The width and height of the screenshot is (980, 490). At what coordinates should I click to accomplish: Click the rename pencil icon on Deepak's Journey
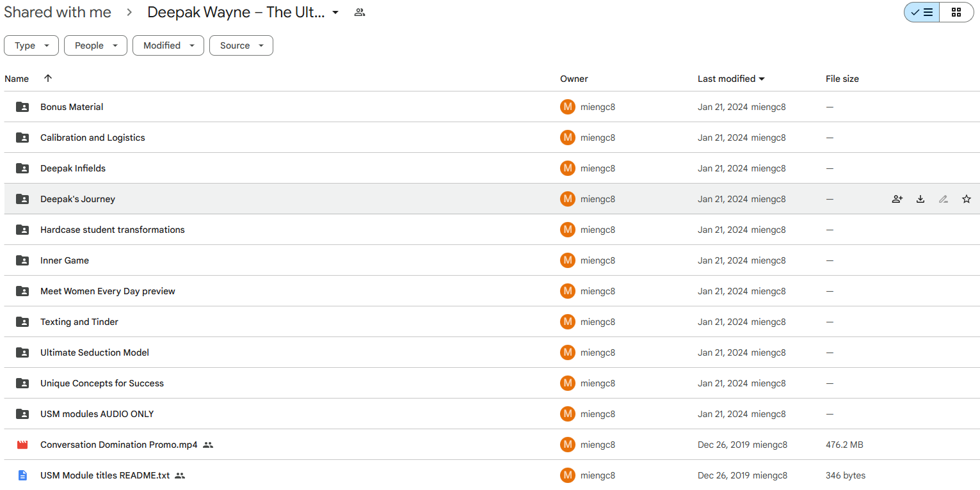[x=944, y=199]
